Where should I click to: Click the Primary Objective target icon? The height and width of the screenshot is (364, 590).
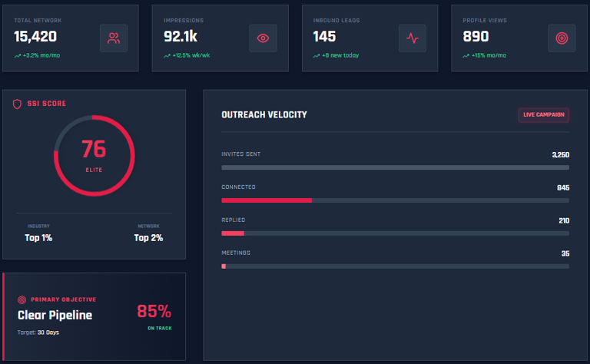click(22, 299)
